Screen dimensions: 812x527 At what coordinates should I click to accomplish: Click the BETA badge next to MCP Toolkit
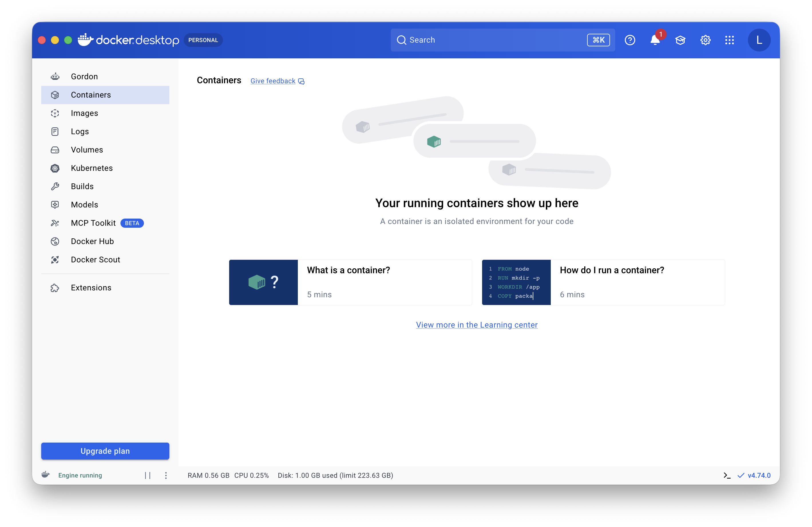[132, 223]
